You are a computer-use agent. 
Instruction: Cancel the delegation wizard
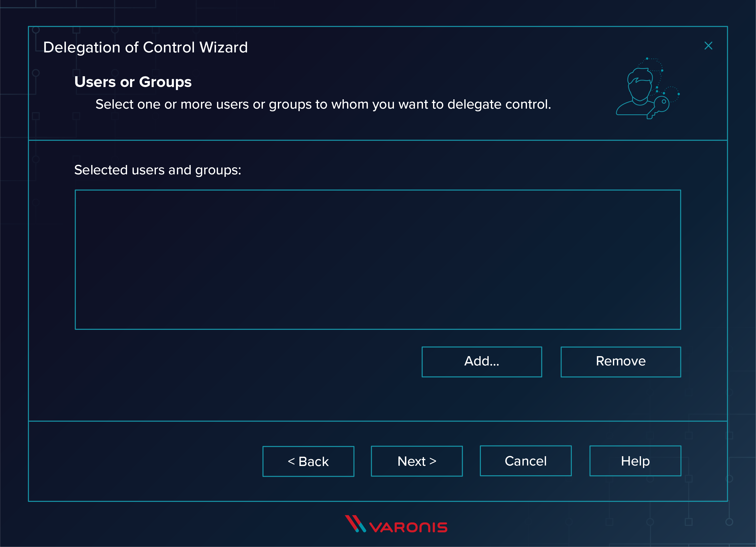click(525, 461)
